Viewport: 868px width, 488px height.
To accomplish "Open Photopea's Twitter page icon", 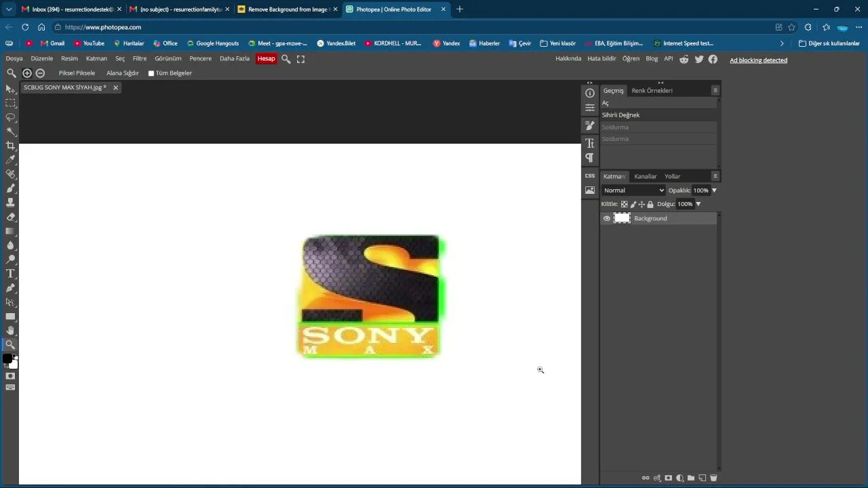I will click(699, 59).
